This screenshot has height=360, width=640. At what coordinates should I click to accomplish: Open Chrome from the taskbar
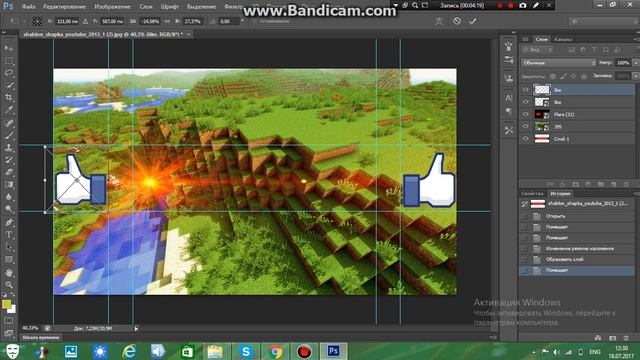pyautogui.click(x=276, y=351)
